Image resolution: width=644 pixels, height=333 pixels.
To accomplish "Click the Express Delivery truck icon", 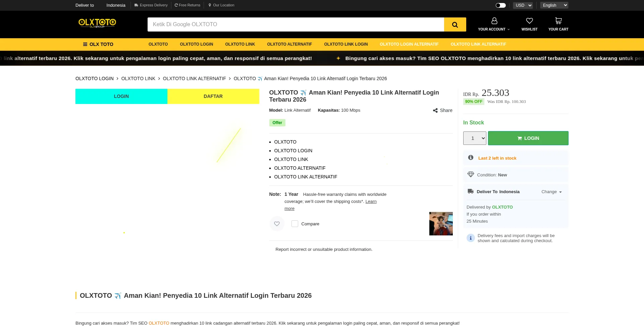I will pyautogui.click(x=136, y=5).
